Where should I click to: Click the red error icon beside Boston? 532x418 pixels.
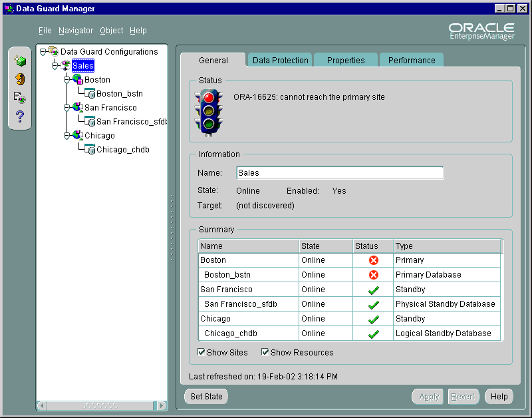[x=372, y=260]
